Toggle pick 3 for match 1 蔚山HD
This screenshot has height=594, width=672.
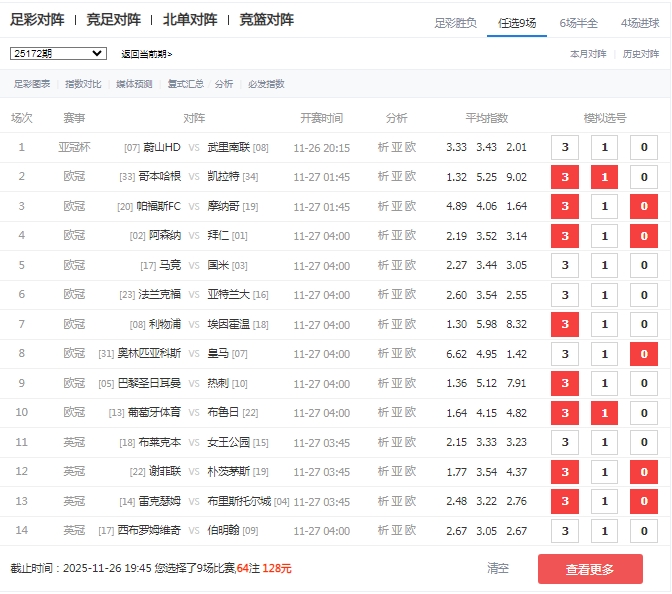tap(564, 148)
